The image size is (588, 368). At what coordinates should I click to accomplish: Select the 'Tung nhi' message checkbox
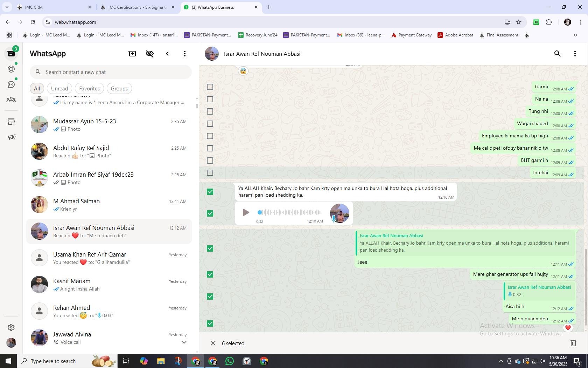(210, 111)
